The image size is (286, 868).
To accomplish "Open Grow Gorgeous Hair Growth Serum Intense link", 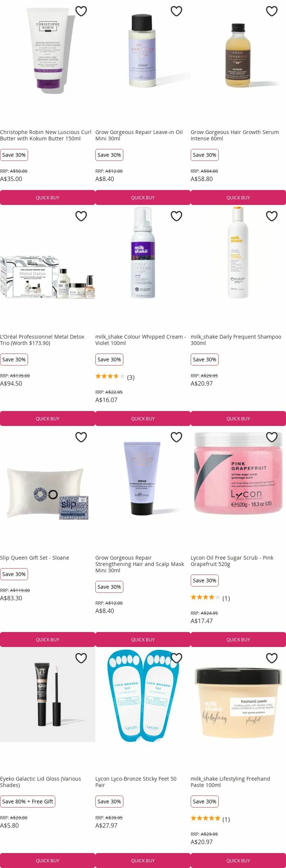I will point(235,135).
